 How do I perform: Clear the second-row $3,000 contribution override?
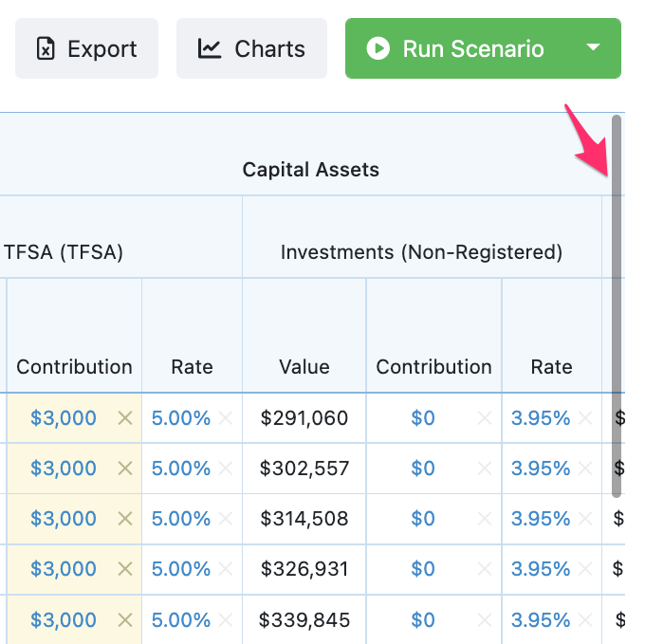coord(124,469)
